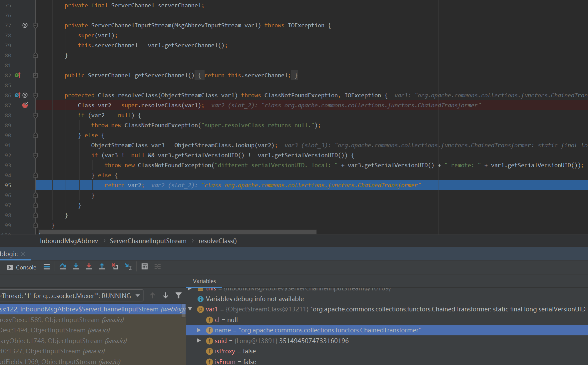Select the name variable row
This screenshot has height=365, width=588.
coord(387,330)
